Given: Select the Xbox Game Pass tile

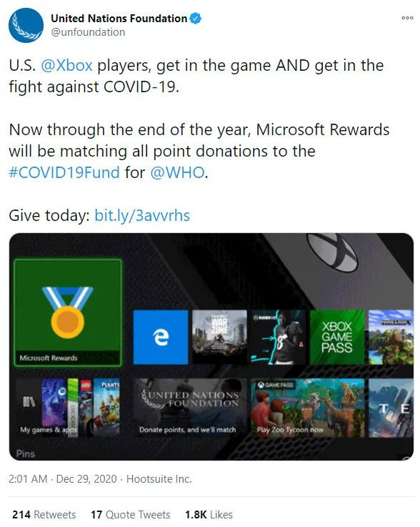Looking at the screenshot, I should (337, 337).
